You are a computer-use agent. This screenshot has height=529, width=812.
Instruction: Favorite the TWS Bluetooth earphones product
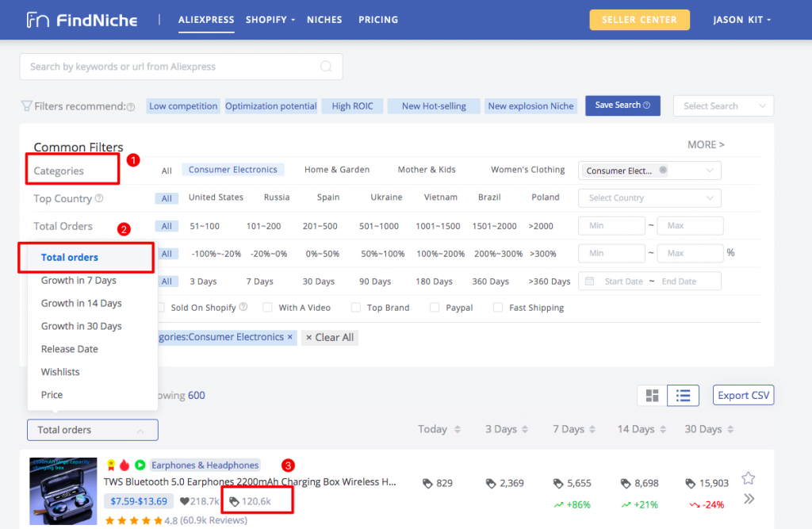point(748,477)
